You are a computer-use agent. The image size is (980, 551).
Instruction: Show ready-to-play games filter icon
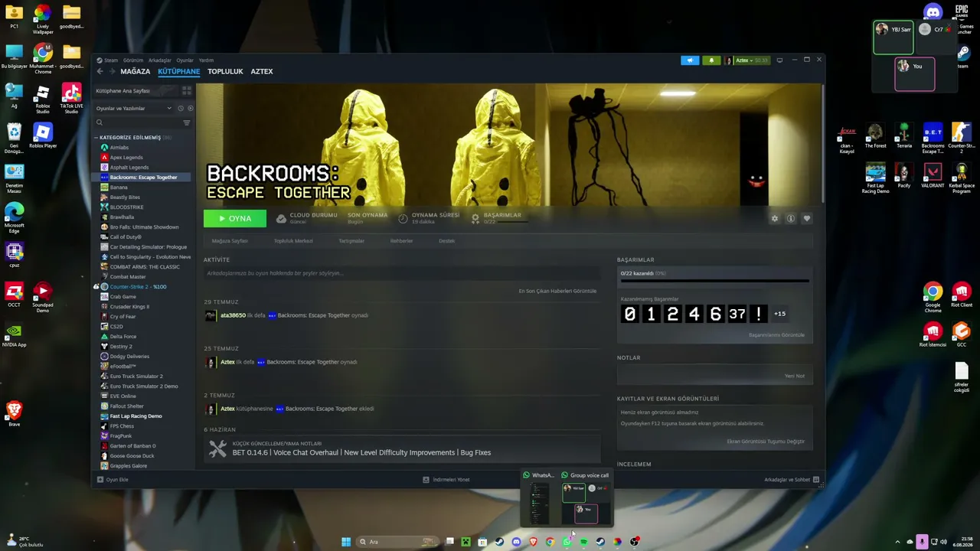pyautogui.click(x=190, y=109)
